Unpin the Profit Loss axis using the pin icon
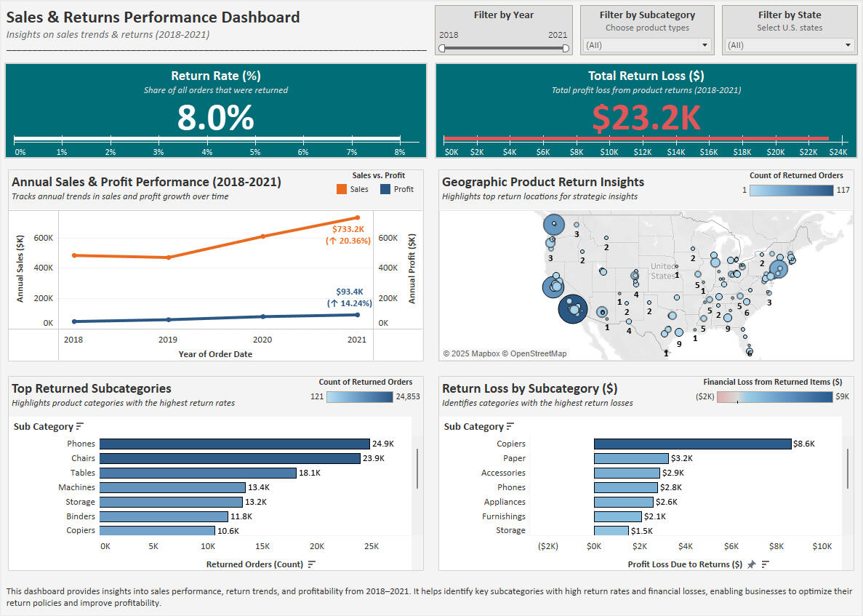 click(751, 564)
